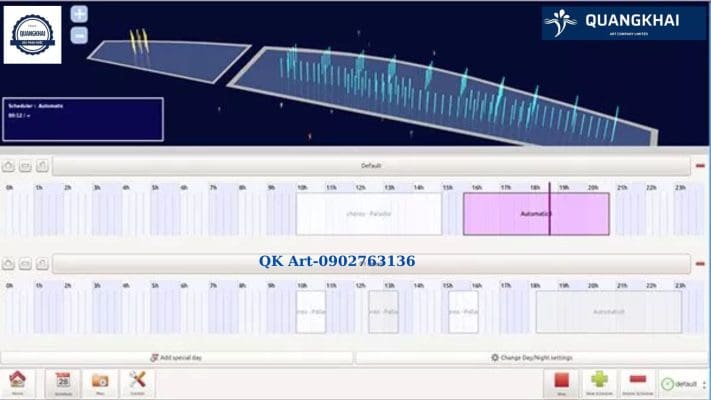The height and width of the screenshot is (400, 711).
Task: Open the Schedule calendar view
Action: coord(63,383)
